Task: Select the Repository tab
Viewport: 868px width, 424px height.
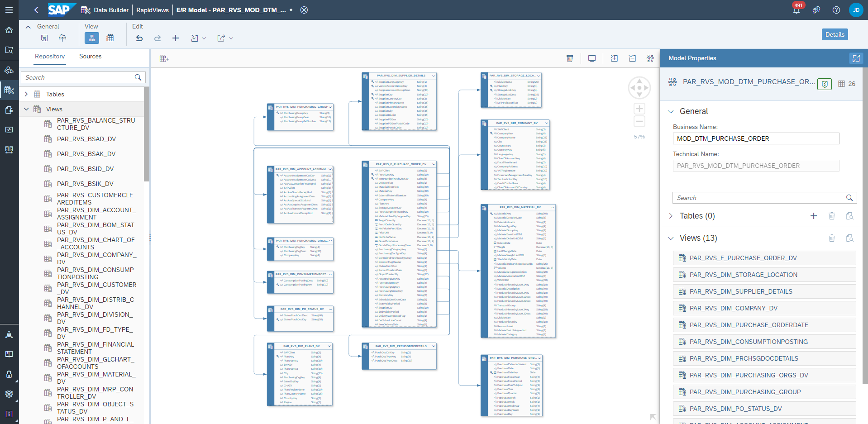Action: tap(50, 56)
